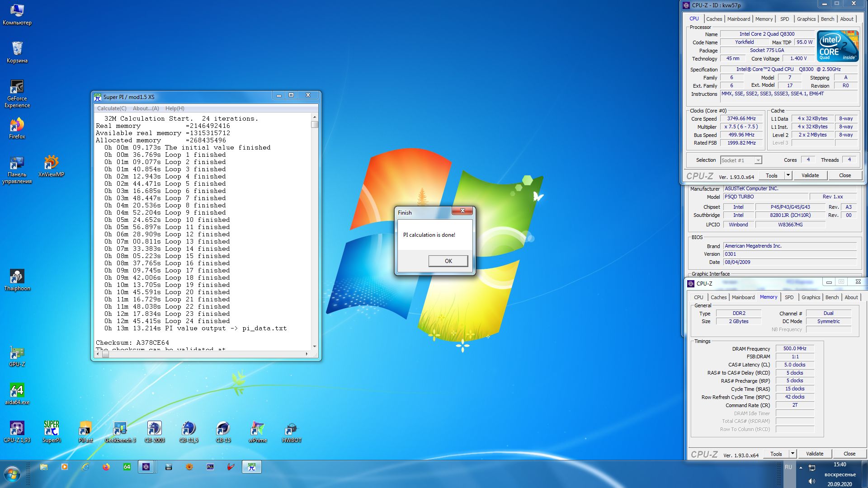Switch to the Super PI taskbar button
This screenshot has width=868, height=488.
pyautogui.click(x=252, y=467)
